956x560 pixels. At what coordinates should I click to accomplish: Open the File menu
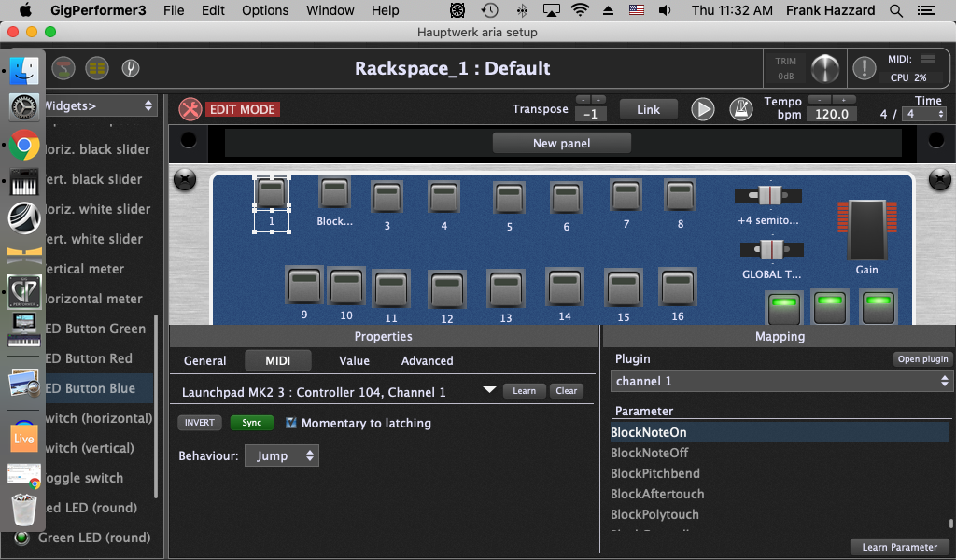point(174,10)
